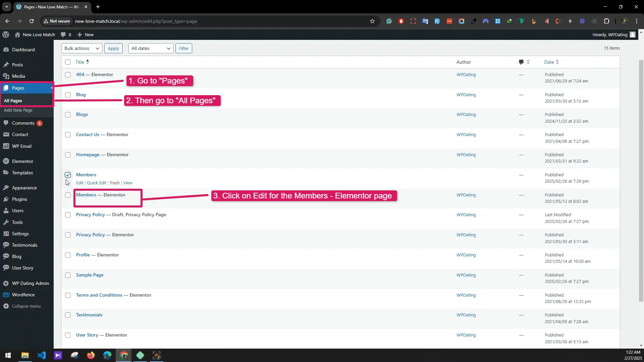
Task: Click the Comments icon in sidebar
Action: 6,123
